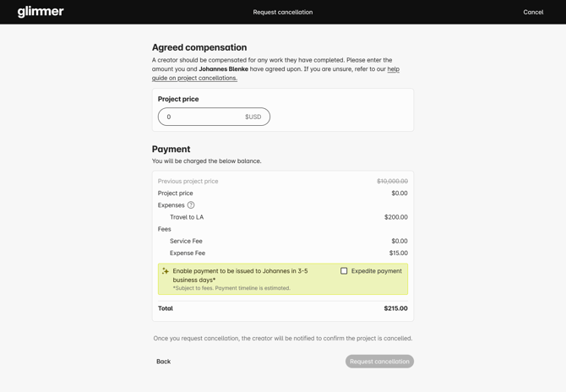Click the glimmer logo
Viewport: 566px width, 392px height.
41,12
